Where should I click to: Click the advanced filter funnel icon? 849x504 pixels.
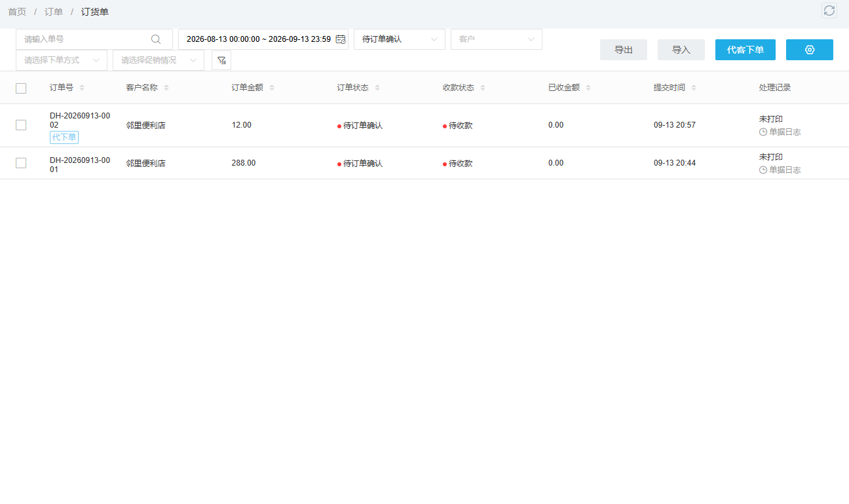coord(221,60)
